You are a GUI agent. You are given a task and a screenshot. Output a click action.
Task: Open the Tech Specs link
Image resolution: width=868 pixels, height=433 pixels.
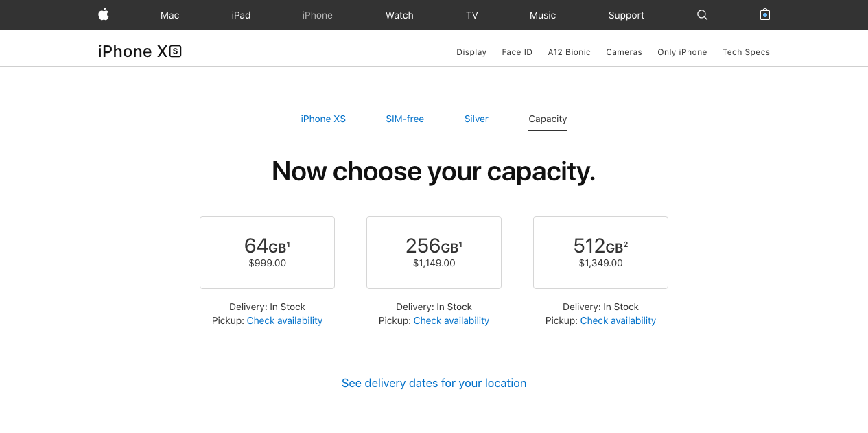746,52
